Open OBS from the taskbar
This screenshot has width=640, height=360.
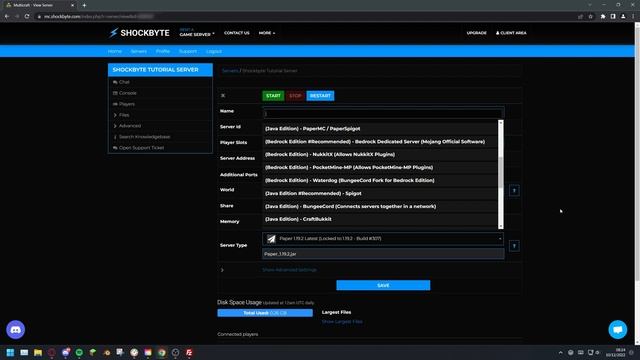click(176, 352)
